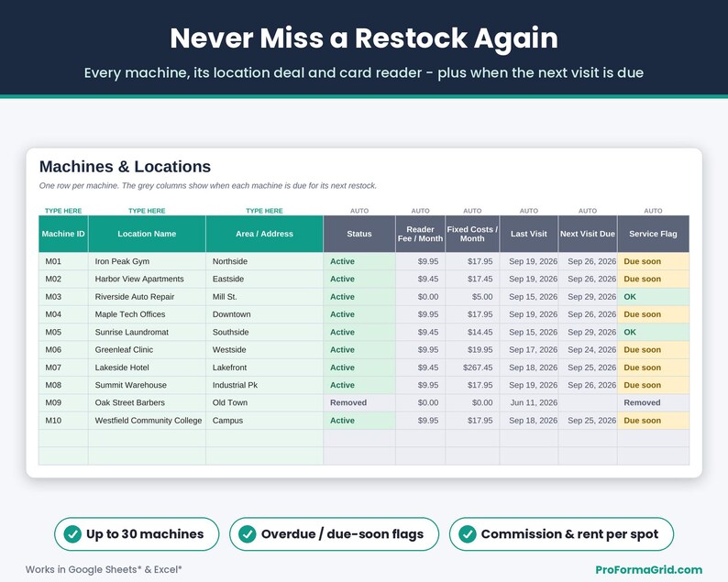The image size is (728, 582).
Task: Select the Westfield Community College cell
Action: (x=147, y=421)
